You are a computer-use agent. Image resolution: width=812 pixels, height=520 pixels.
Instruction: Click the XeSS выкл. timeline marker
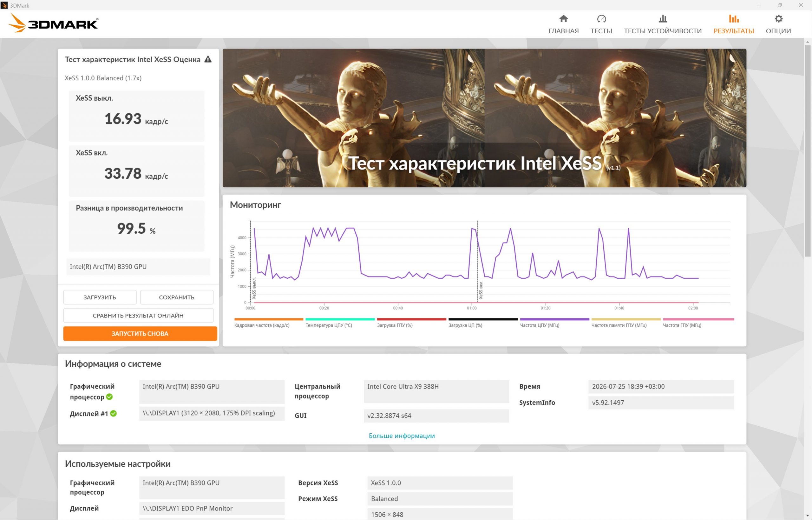click(254, 288)
